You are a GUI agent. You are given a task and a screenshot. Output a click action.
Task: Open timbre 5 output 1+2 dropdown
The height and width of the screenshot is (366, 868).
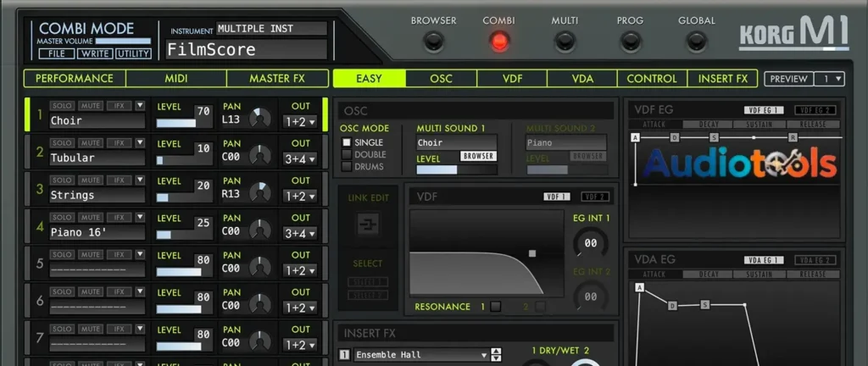[x=300, y=271]
